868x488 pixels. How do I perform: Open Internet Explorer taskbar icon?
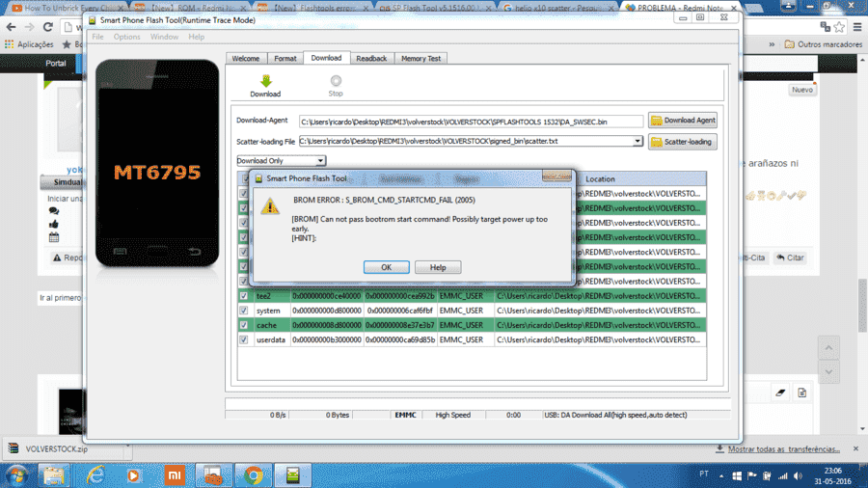[x=95, y=475]
